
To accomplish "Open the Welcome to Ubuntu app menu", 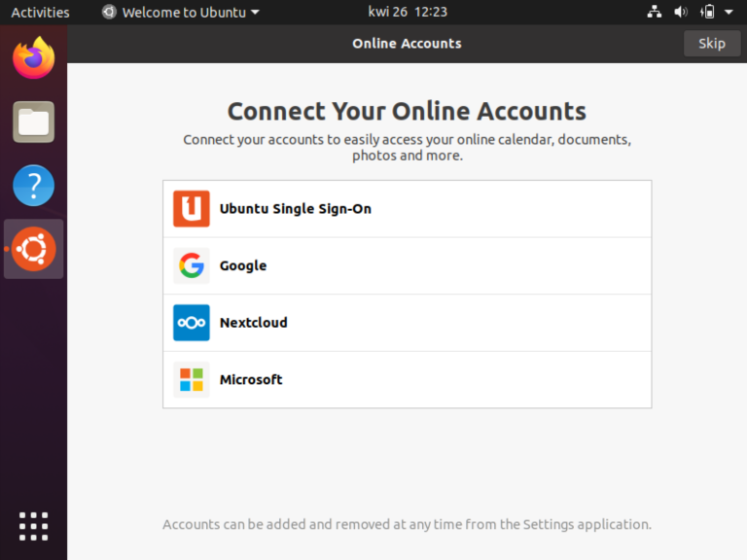I will click(181, 12).
